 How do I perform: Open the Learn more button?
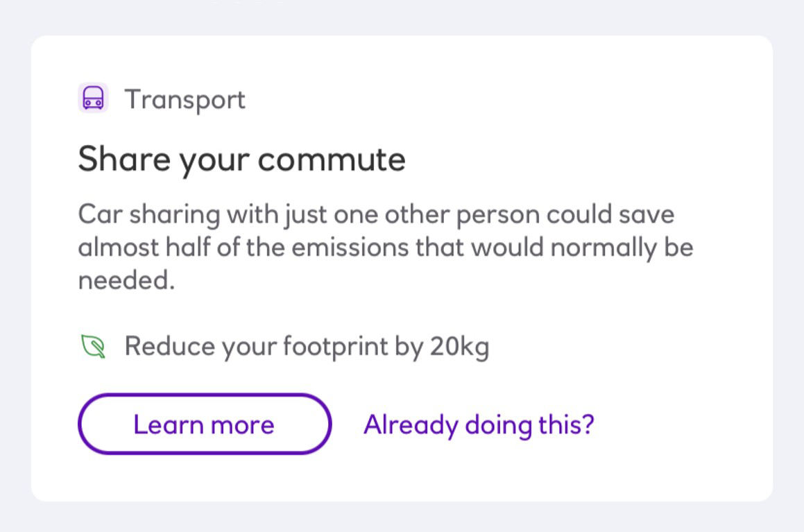tap(205, 424)
